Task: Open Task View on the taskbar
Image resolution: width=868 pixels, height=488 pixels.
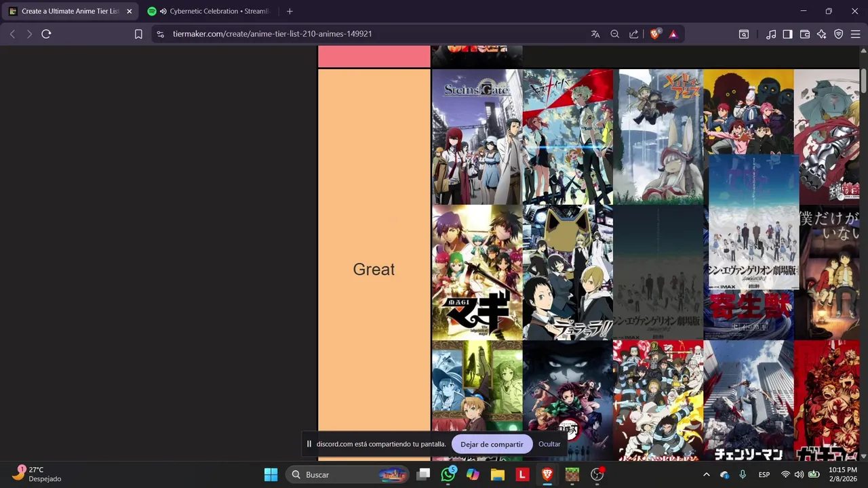Action: pyautogui.click(x=423, y=474)
